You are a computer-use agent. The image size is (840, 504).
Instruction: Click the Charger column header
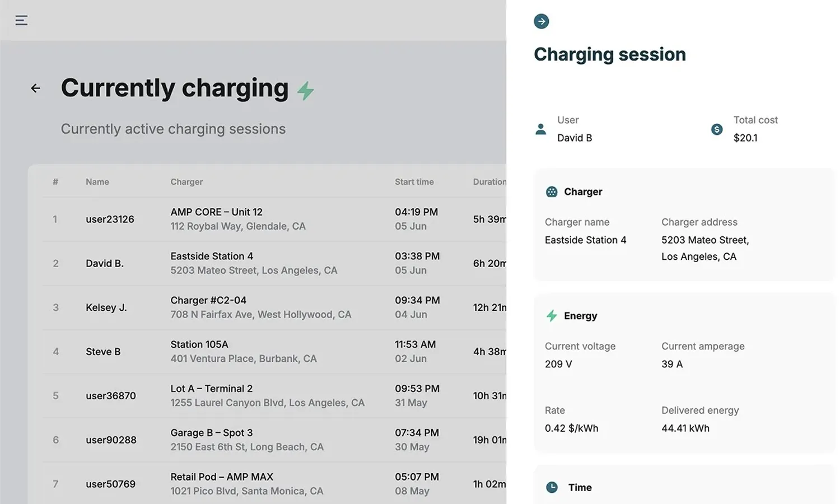click(x=186, y=182)
